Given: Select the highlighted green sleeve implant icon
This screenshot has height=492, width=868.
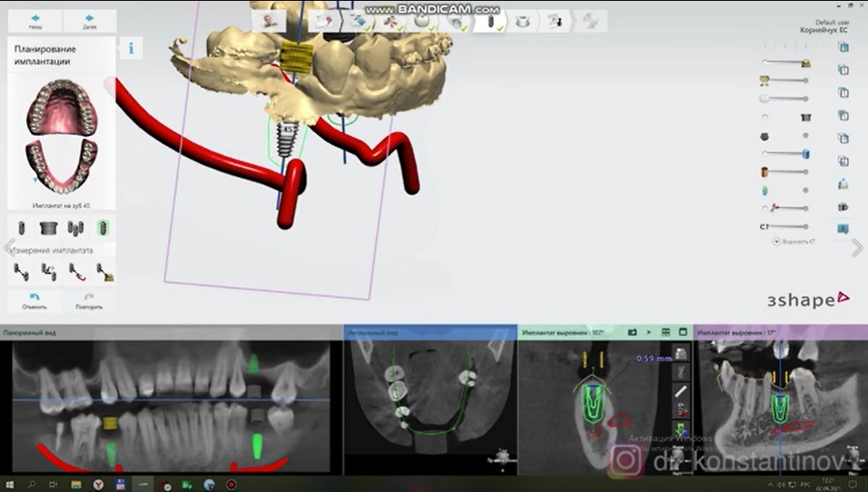Looking at the screenshot, I should point(101,226).
